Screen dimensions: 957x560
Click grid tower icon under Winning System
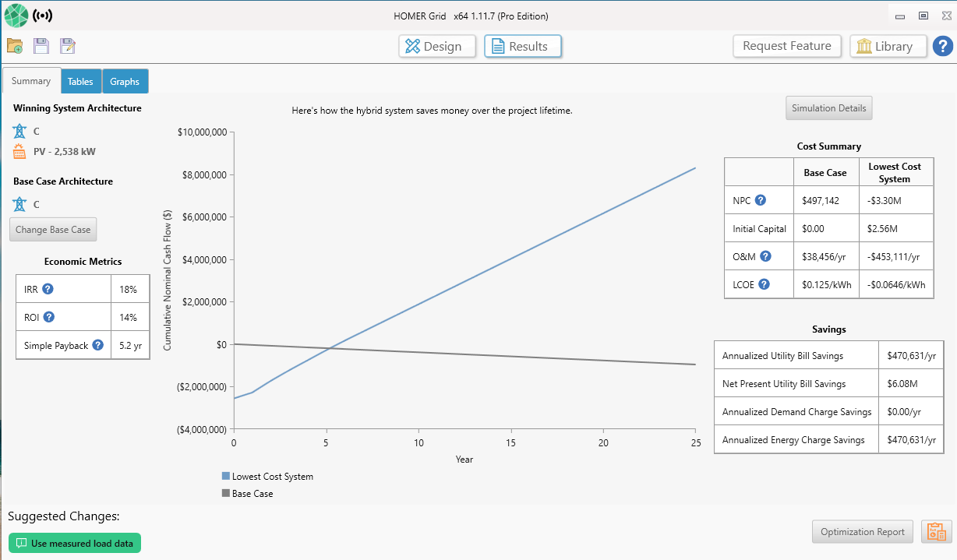(x=20, y=131)
